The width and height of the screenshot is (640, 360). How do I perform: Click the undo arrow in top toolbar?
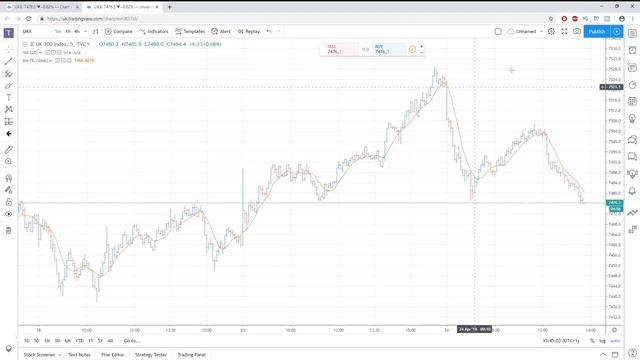[x=269, y=31]
